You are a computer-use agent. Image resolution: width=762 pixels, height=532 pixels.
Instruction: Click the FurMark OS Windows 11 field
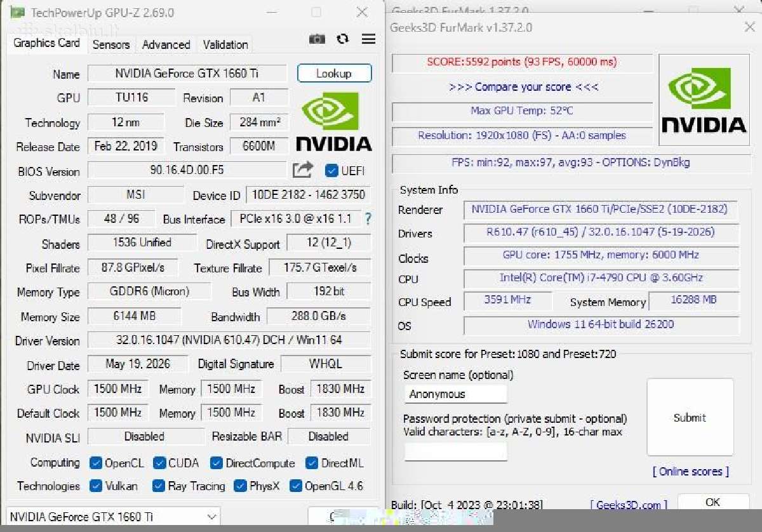coord(601,324)
